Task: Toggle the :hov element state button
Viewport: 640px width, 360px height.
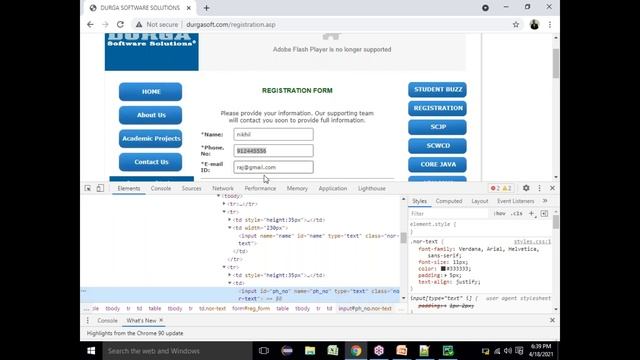Action: click(x=499, y=213)
